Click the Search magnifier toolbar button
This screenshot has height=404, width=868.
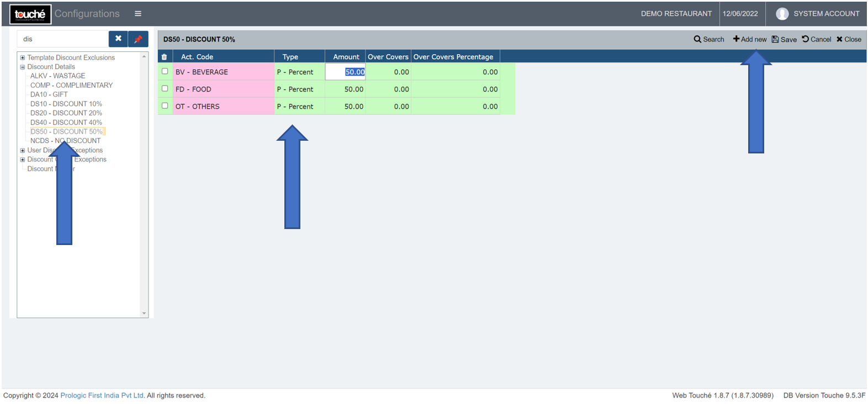pos(709,39)
